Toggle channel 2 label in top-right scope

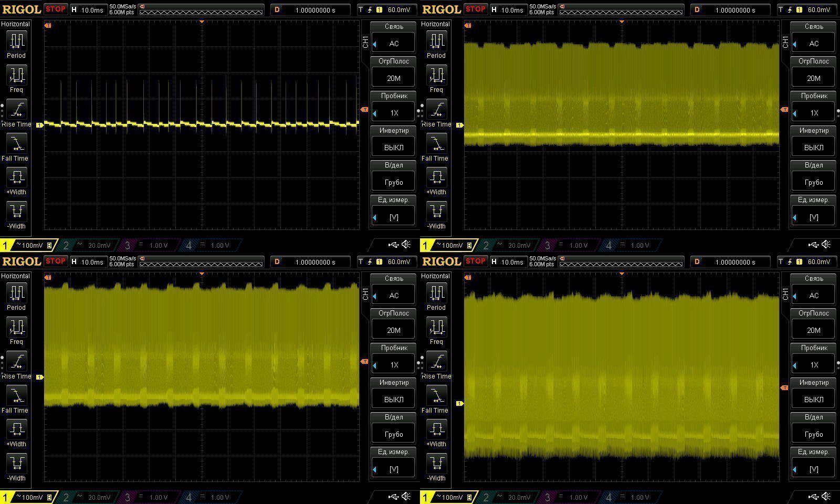pos(486,245)
